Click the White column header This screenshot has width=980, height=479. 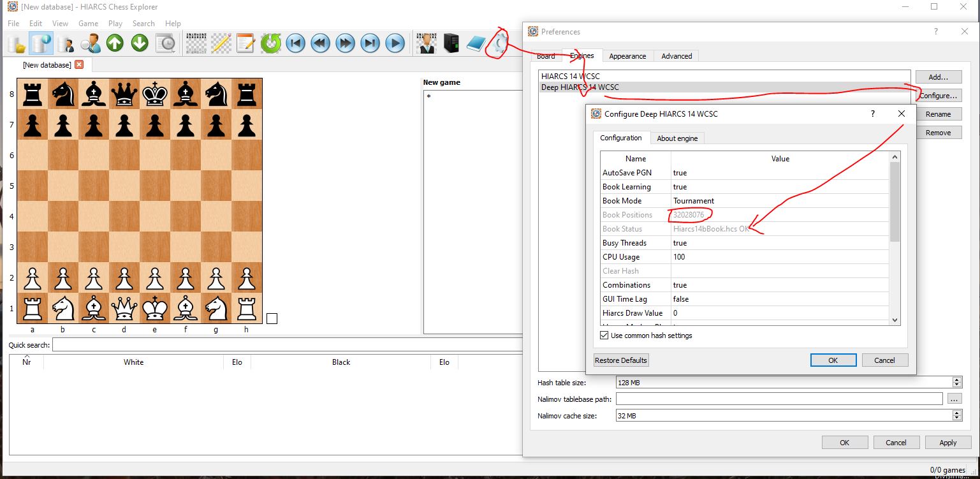coord(133,362)
